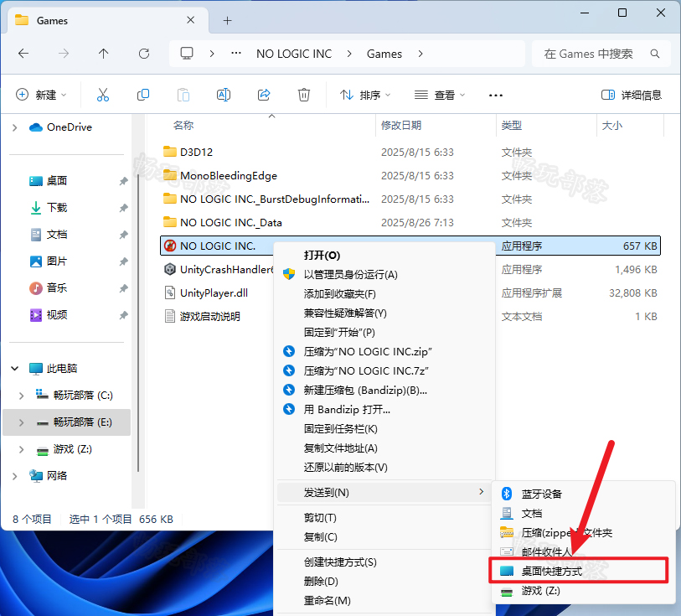Screen dimensions: 681x616
Task: Click the 在 Games 中搜索 search box
Action: tap(601, 54)
